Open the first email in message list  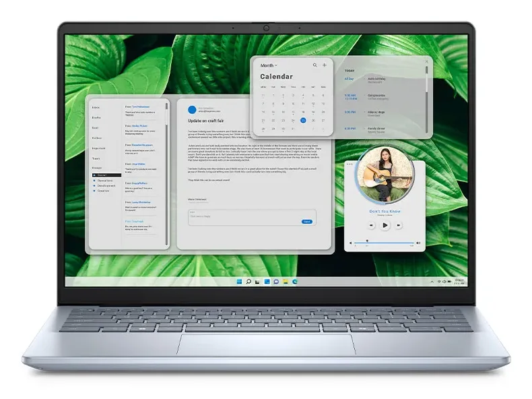point(141,111)
